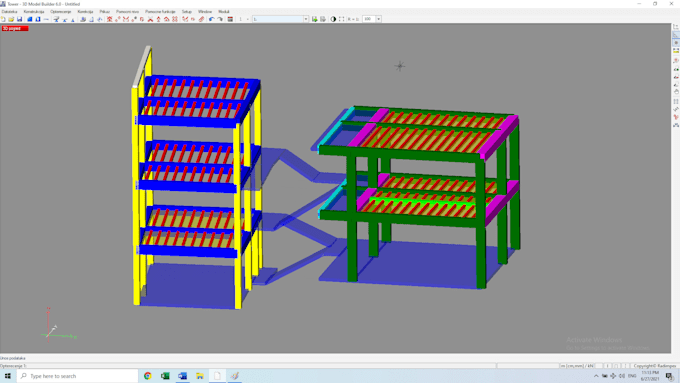The height and width of the screenshot is (383, 680).
Task: Open the Modul menu
Action: click(x=224, y=12)
